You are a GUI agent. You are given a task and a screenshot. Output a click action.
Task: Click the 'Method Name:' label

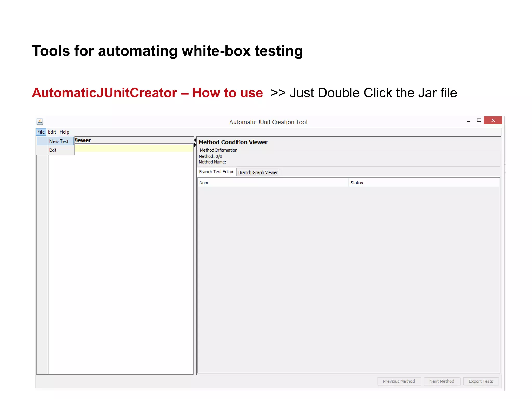click(x=212, y=162)
